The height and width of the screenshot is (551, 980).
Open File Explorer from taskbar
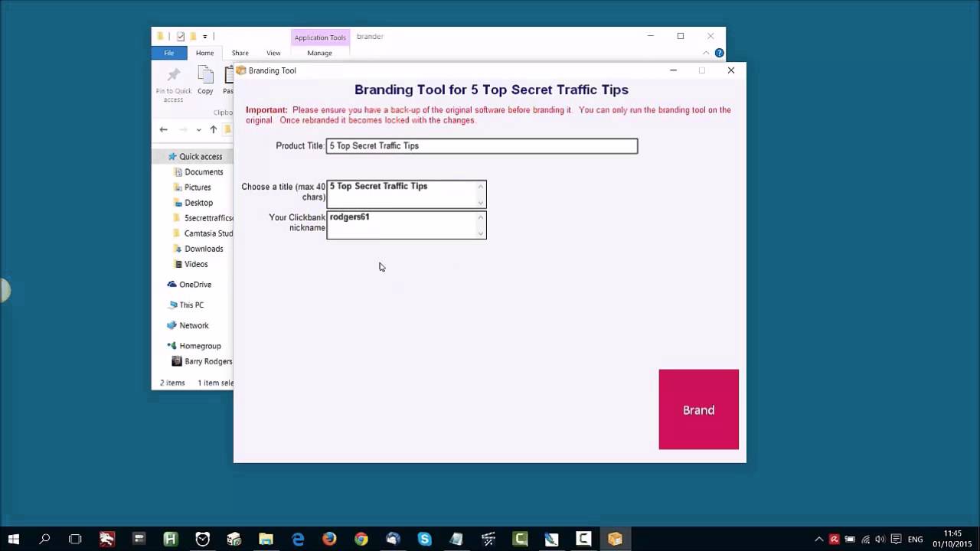[266, 539]
